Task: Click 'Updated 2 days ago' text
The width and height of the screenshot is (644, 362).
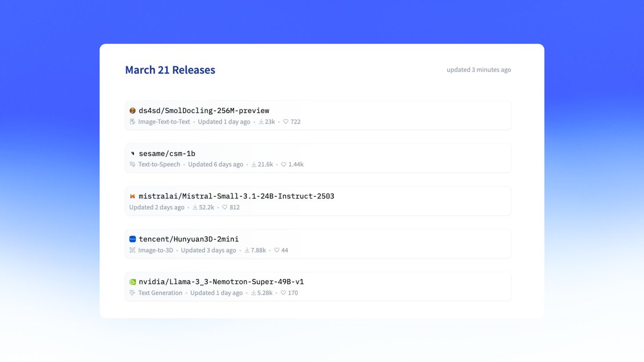Action: point(157,208)
